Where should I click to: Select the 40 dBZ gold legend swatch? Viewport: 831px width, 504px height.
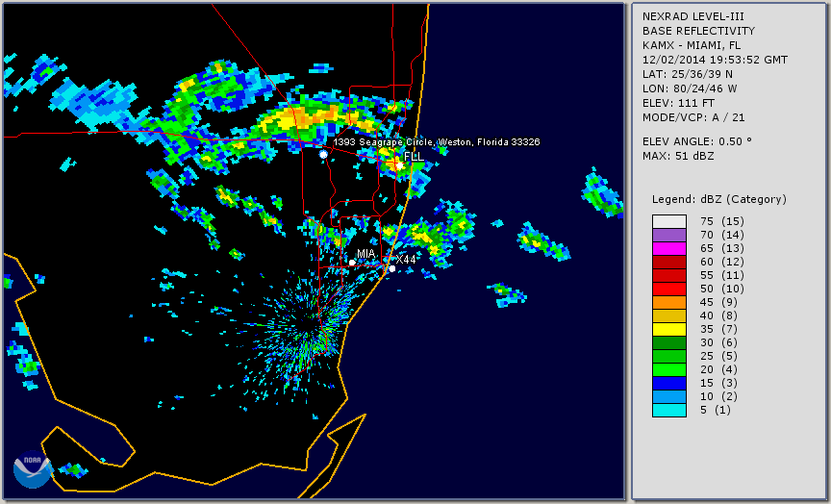coord(669,315)
